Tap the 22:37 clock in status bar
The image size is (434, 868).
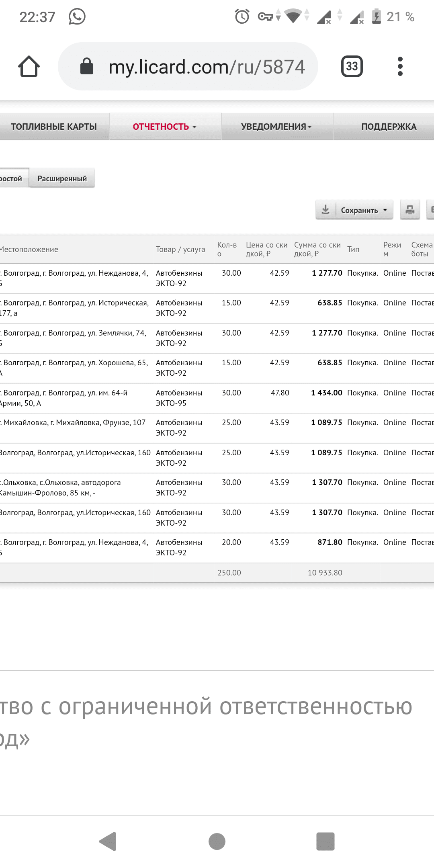coord(37,17)
